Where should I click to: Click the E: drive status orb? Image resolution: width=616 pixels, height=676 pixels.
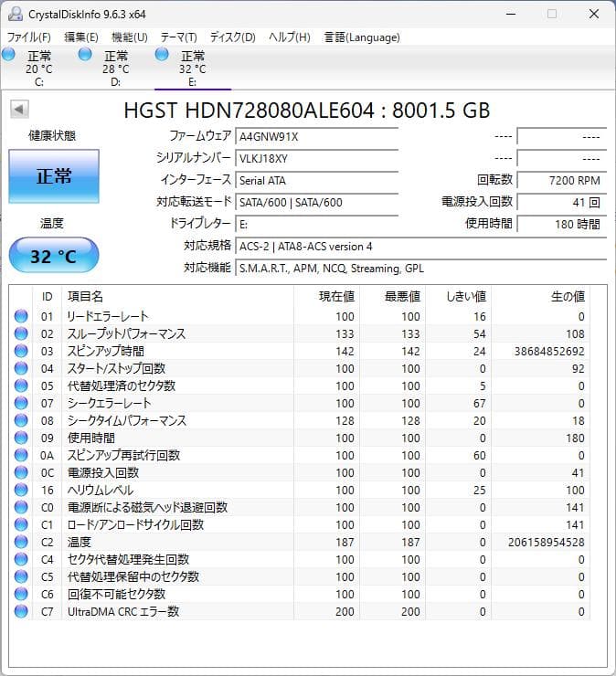point(162,54)
